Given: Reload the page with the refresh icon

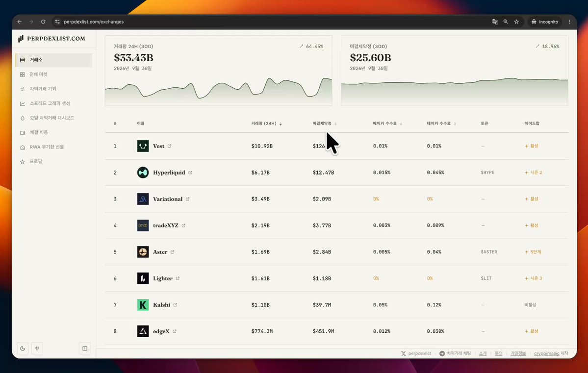Looking at the screenshot, I should (x=43, y=22).
